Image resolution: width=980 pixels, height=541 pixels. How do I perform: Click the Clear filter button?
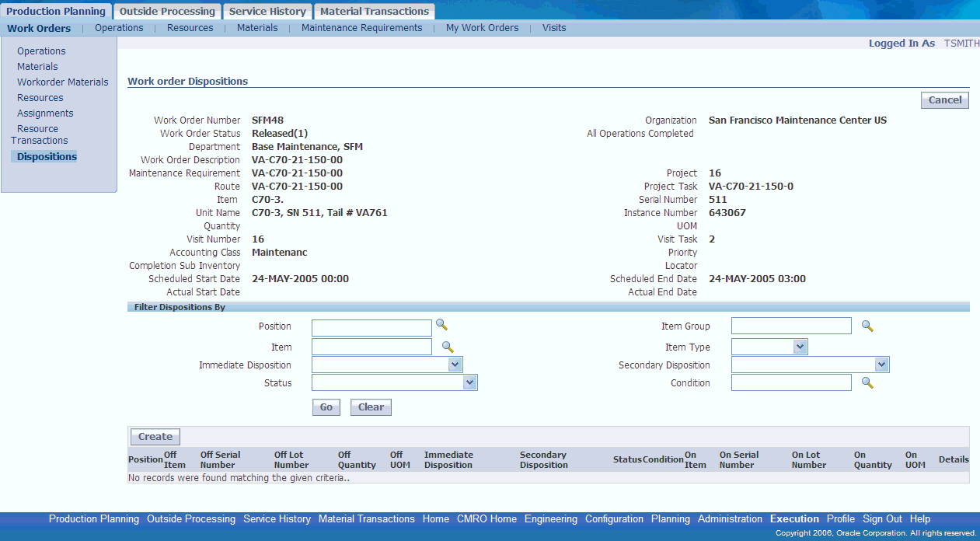pyautogui.click(x=371, y=407)
